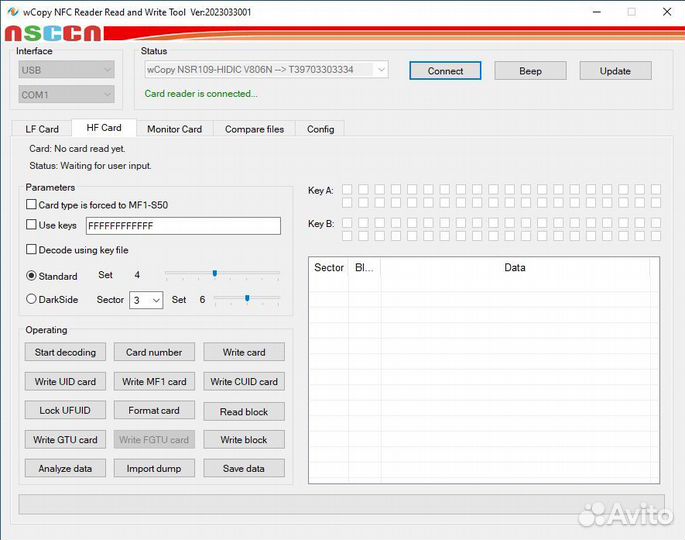Image resolution: width=685 pixels, height=540 pixels.
Task: Click Save data button
Action: click(x=244, y=468)
